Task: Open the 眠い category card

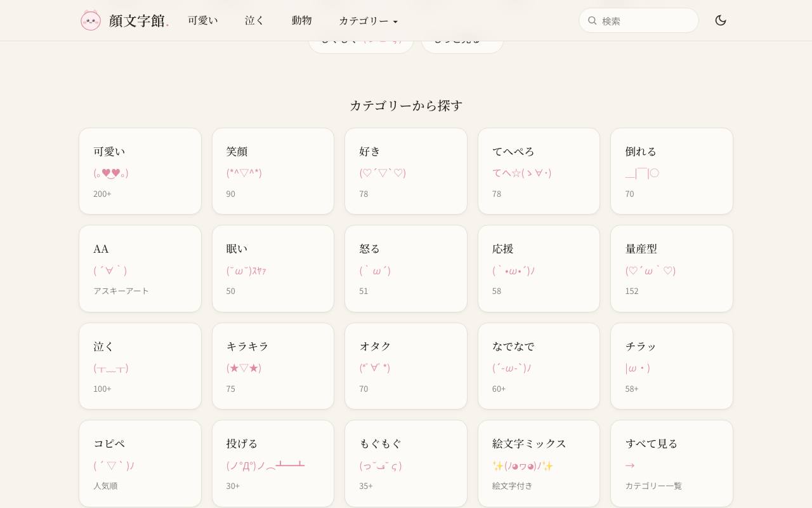Action: pos(273,269)
